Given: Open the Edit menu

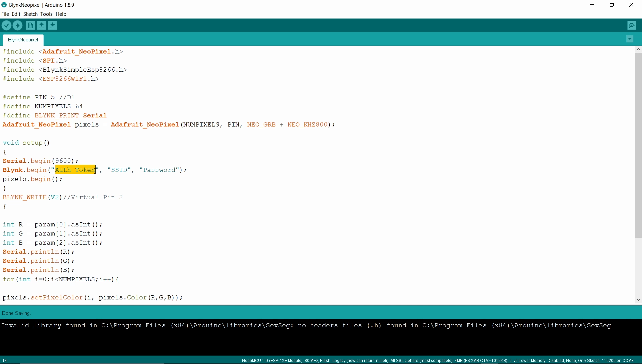Looking at the screenshot, I should tap(16, 14).
